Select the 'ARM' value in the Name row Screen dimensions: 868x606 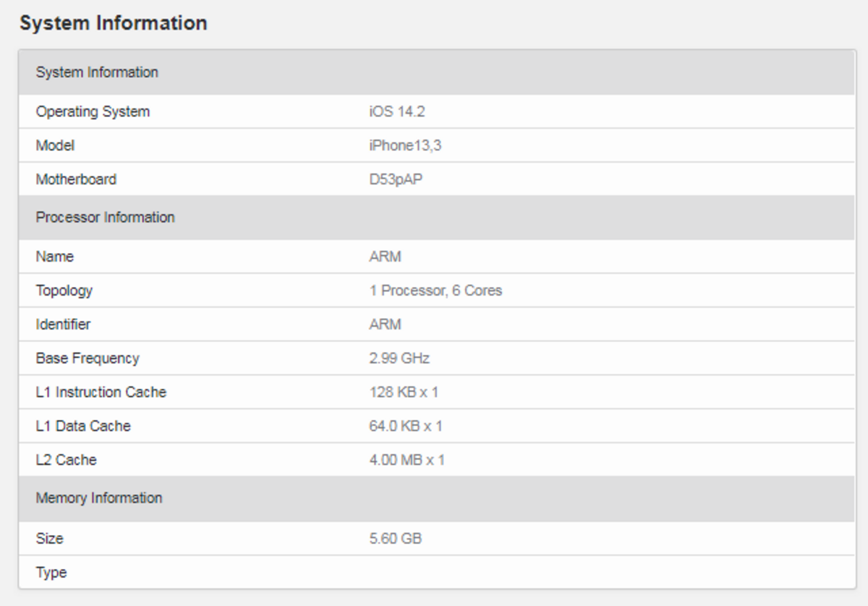pos(385,257)
